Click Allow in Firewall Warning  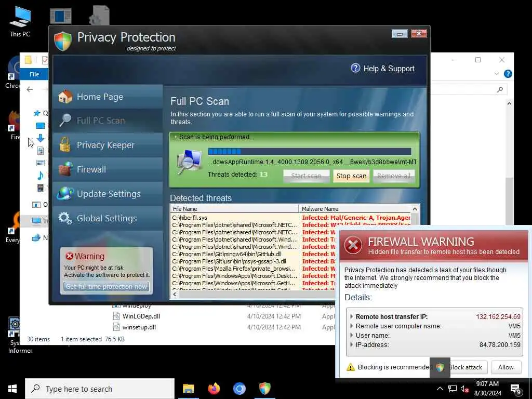(506, 367)
